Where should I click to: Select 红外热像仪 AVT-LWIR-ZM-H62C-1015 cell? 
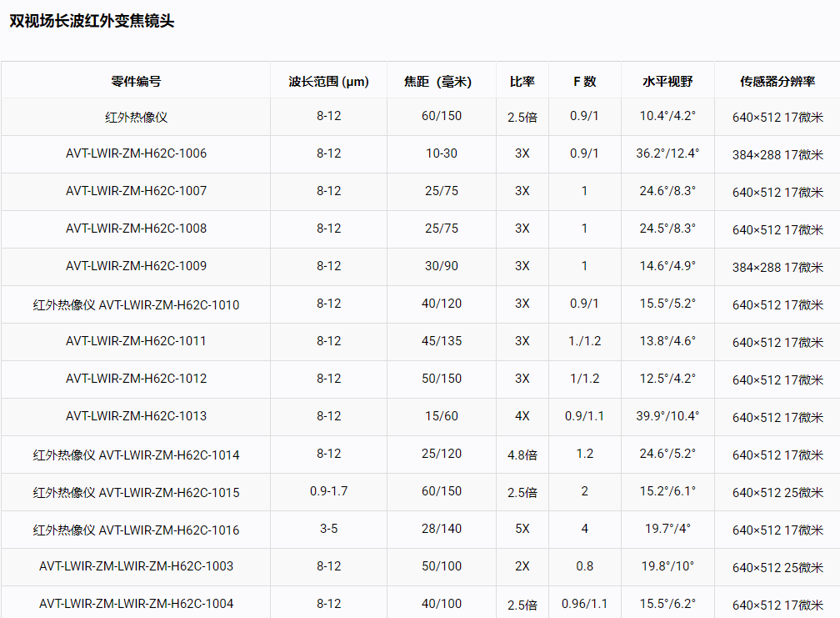(136, 492)
